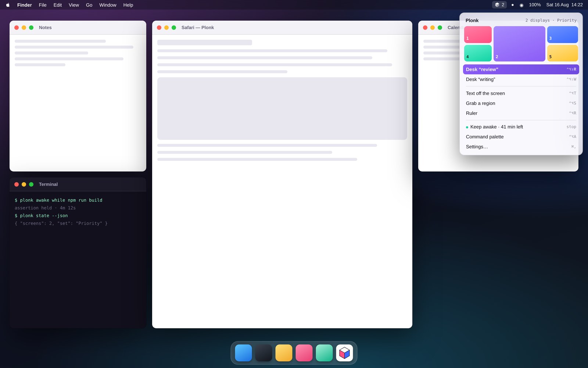The width and height of the screenshot is (588, 368).
Task: Stop the Keep awake timer
Action: [571, 127]
